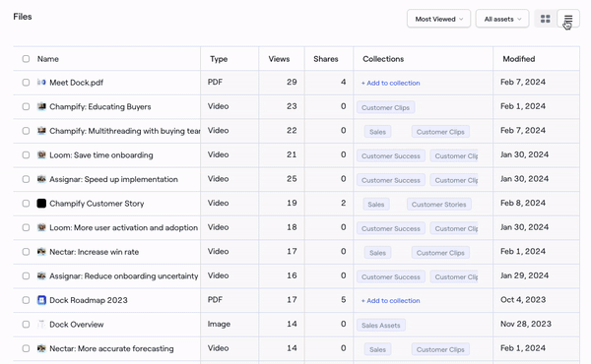Image resolution: width=591 pixels, height=364 pixels.
Task: Click the Nectar: Increase win rate video icon
Action: tap(41, 252)
